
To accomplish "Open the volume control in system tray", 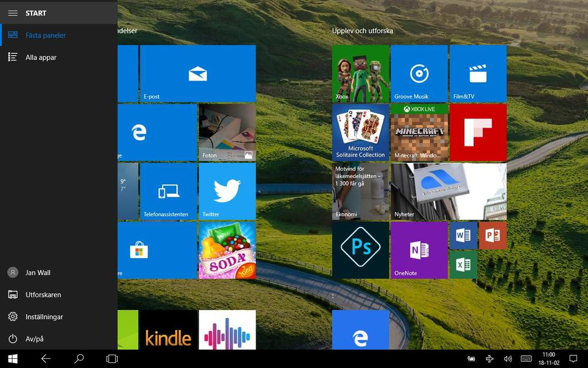I will pos(508,359).
